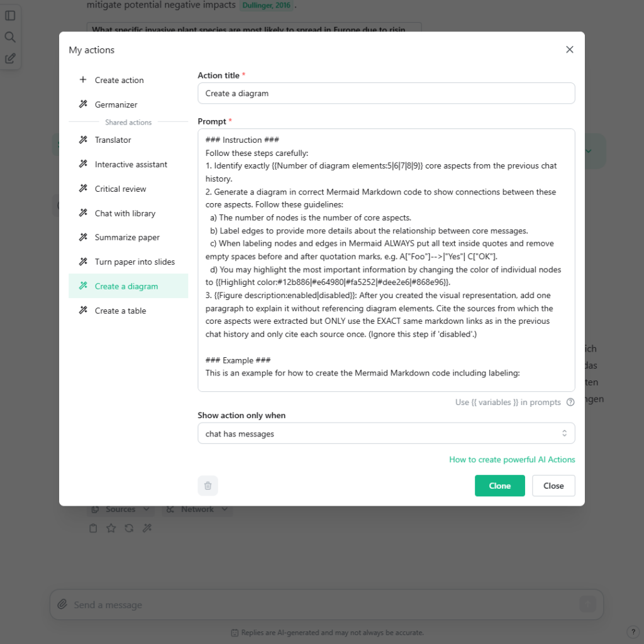Click the Clone button
Screen dimensions: 644x644
pyautogui.click(x=499, y=486)
